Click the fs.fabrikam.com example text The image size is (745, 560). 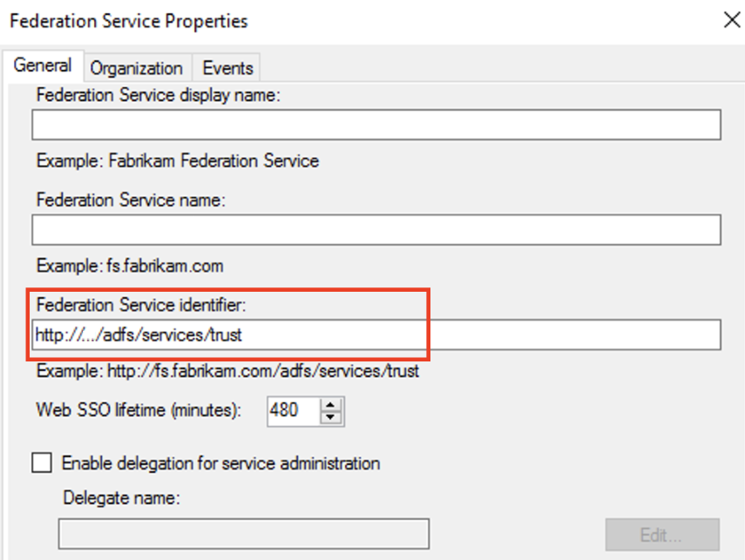pyautogui.click(x=131, y=266)
